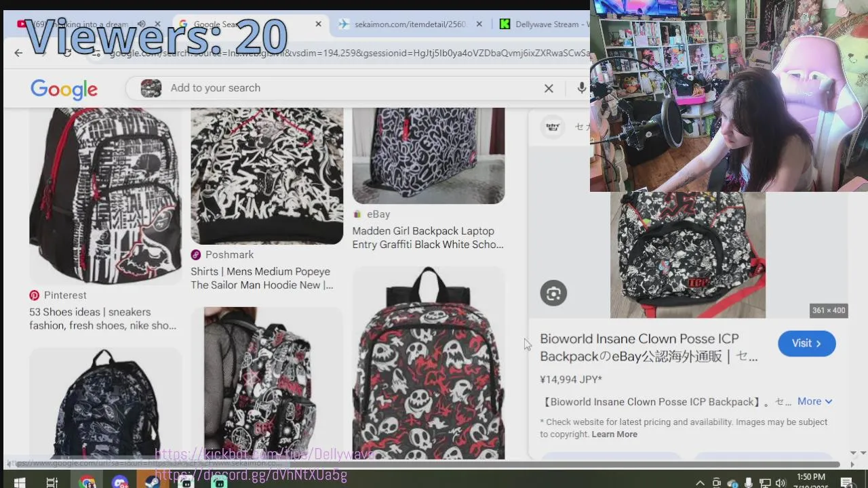Click the image thumbnail chip in search box
Image resolution: width=868 pixels, height=488 pixels.
[151, 88]
